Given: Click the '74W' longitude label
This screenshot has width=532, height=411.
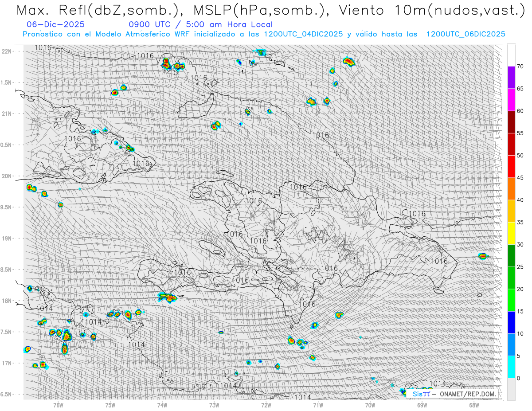Looking at the screenshot, I should tap(162, 405).
